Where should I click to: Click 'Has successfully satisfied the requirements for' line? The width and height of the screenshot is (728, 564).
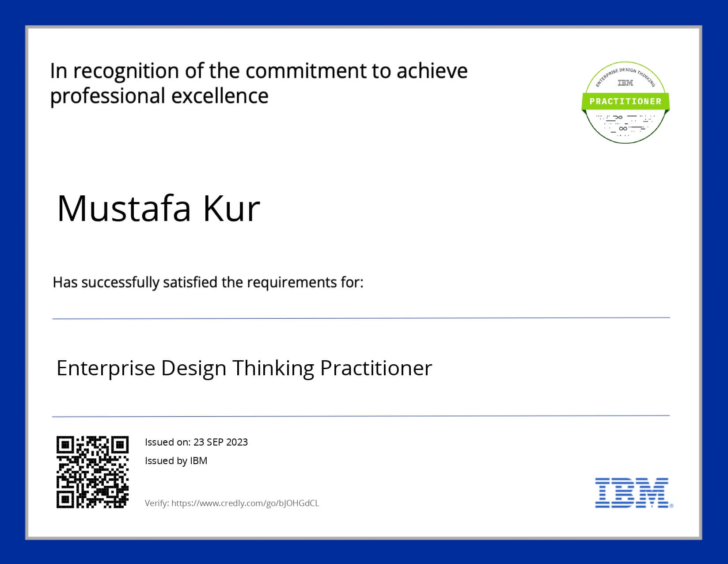coord(208,282)
